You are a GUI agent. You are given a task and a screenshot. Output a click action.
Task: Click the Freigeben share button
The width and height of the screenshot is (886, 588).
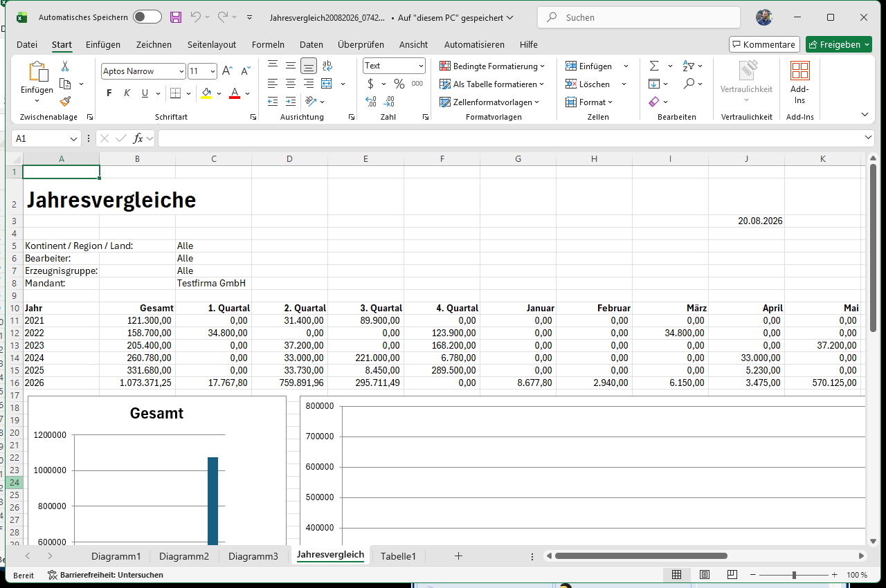tap(839, 44)
